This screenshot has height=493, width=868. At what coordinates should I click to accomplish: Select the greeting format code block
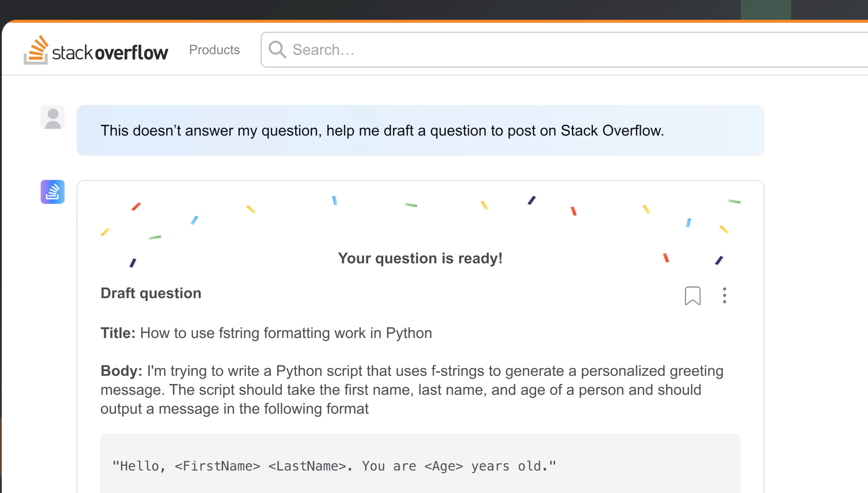click(x=420, y=465)
